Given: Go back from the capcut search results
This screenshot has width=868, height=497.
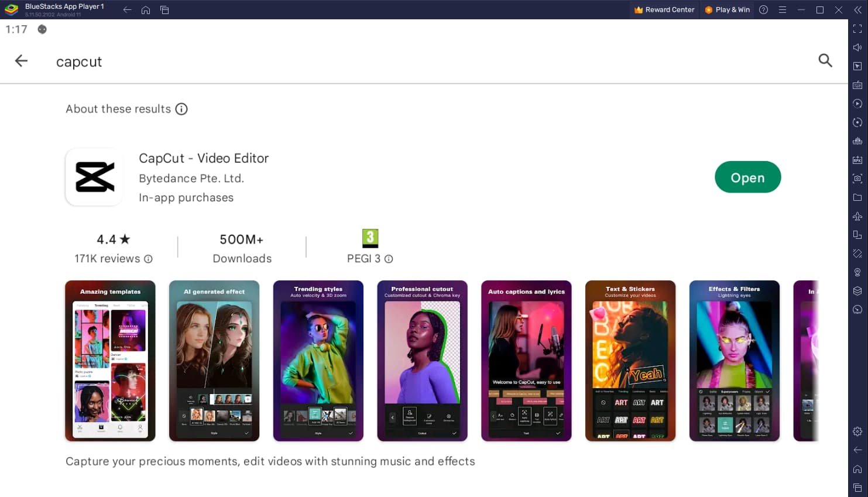Looking at the screenshot, I should (x=21, y=61).
